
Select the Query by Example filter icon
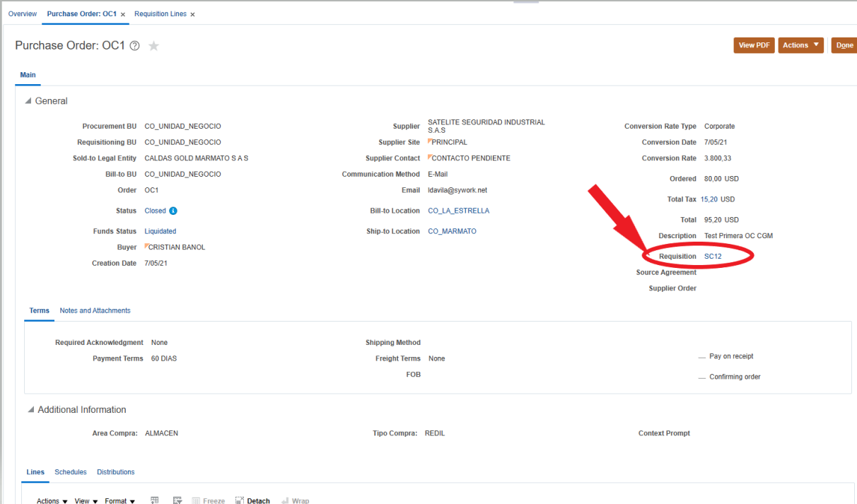[x=177, y=499]
